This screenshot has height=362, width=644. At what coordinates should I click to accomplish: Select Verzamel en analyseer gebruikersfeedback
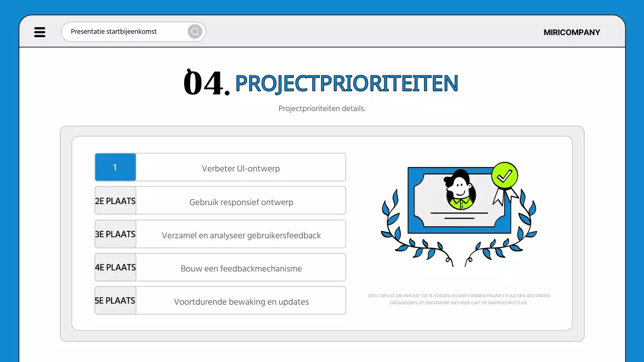(241, 235)
